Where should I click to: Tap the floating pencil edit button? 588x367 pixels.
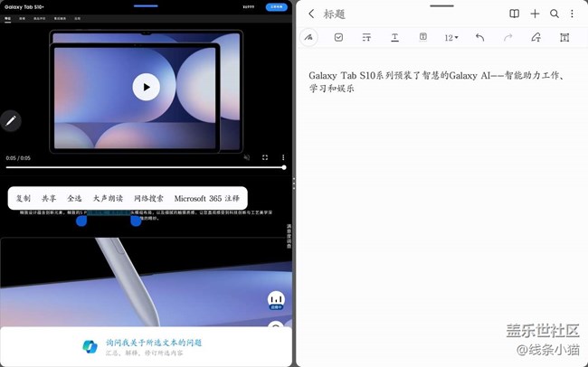pos(11,120)
